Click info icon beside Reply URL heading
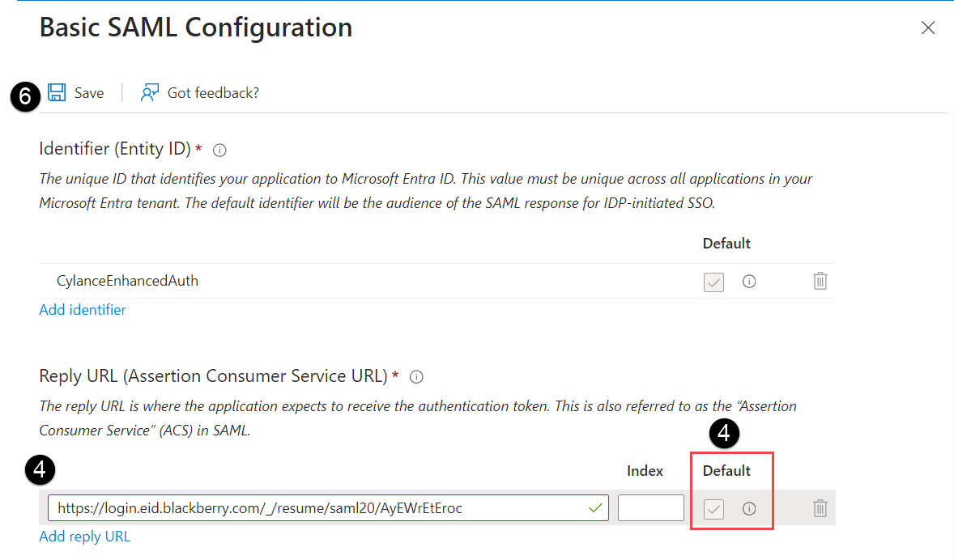 click(x=417, y=376)
